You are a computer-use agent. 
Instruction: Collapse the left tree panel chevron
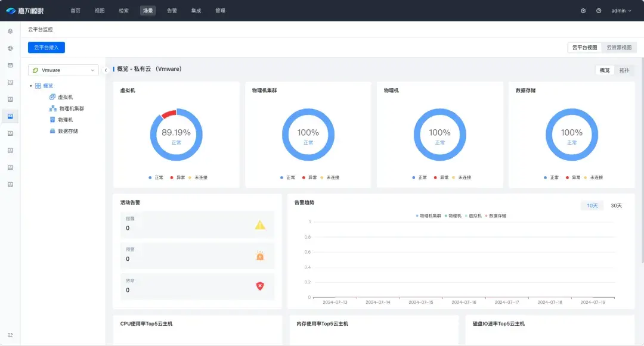106,70
